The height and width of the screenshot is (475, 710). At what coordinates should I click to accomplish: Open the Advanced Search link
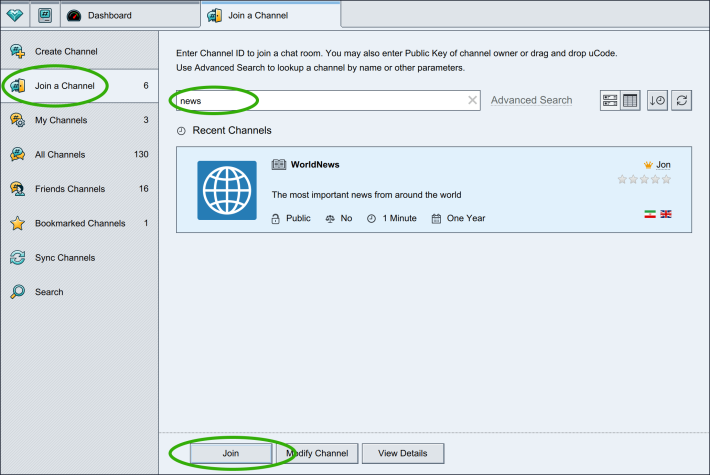532,100
